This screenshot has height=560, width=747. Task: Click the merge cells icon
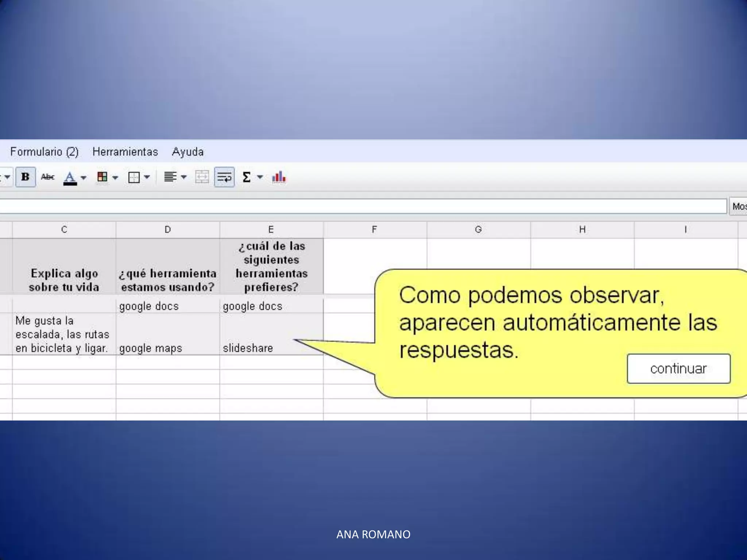click(202, 177)
